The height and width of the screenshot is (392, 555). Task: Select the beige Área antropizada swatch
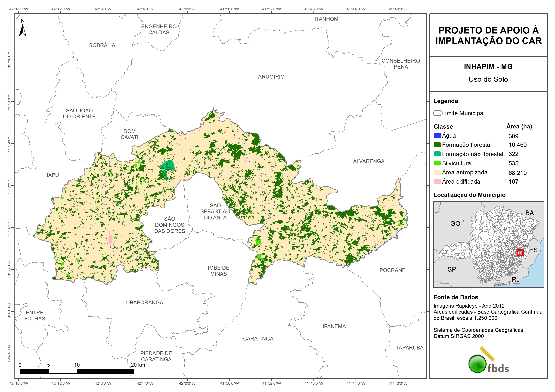coord(437,172)
